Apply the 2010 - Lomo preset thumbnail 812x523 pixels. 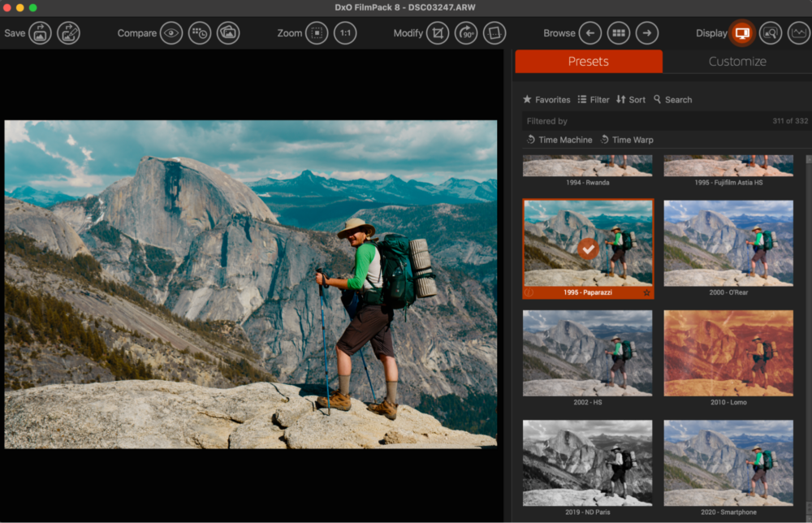(x=728, y=352)
